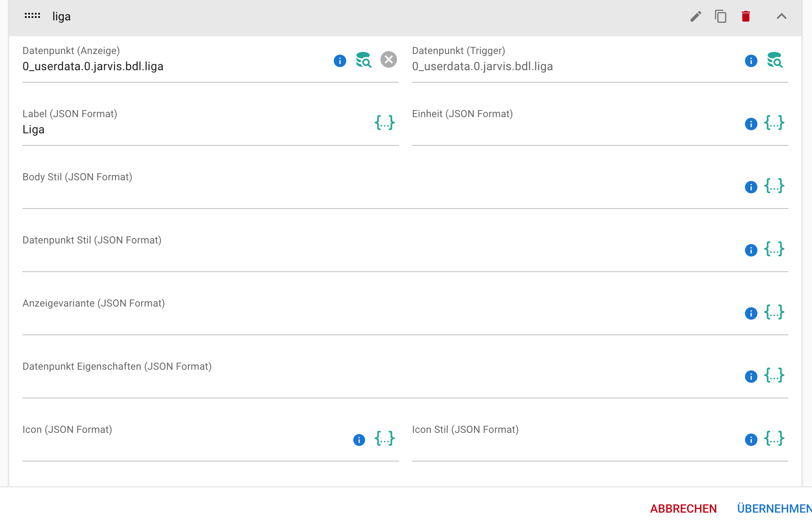Viewport: 812px width, 528px height.
Task: Click the ÜBERNEHMEN button
Action: point(774,508)
